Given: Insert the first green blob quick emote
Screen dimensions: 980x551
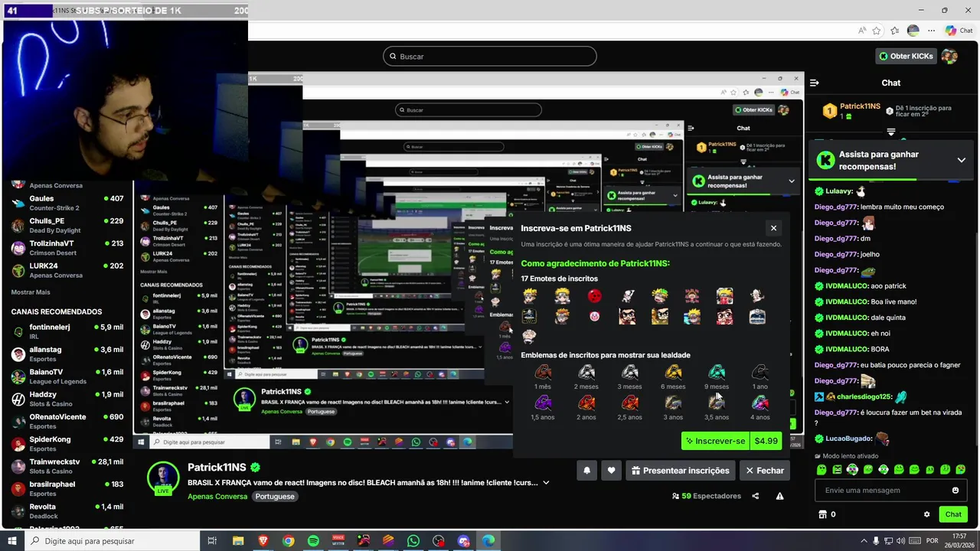Looking at the screenshot, I should [822, 469].
